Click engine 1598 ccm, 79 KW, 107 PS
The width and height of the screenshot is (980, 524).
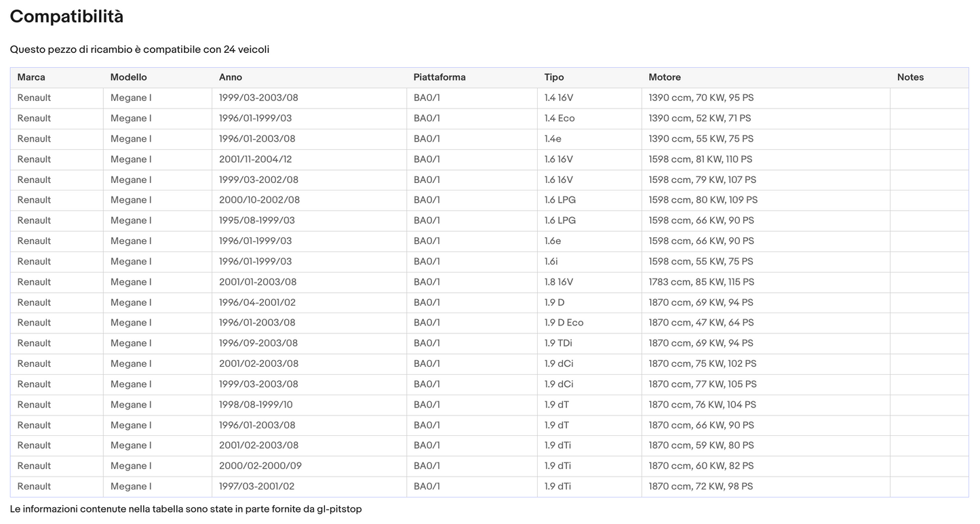point(703,180)
